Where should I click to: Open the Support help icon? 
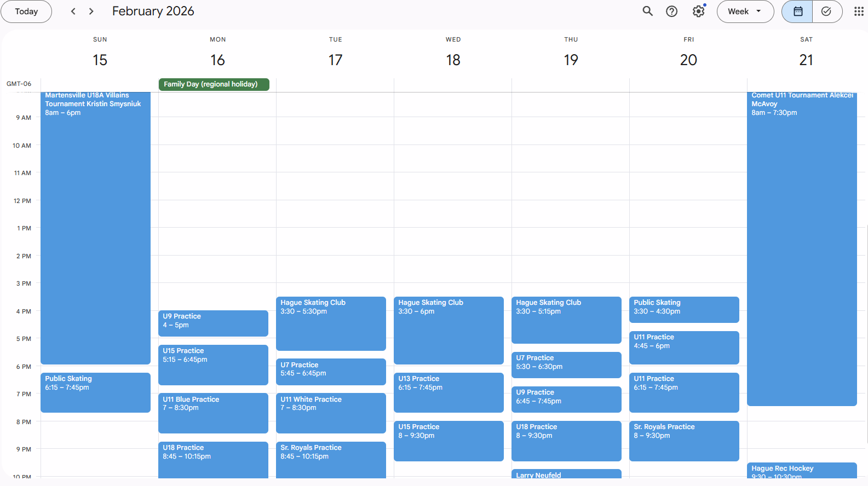(x=671, y=11)
